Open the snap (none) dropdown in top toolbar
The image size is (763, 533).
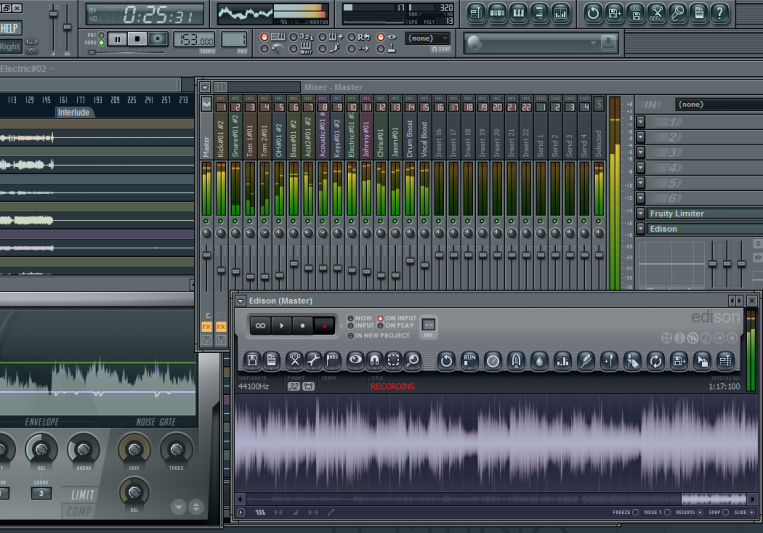428,38
